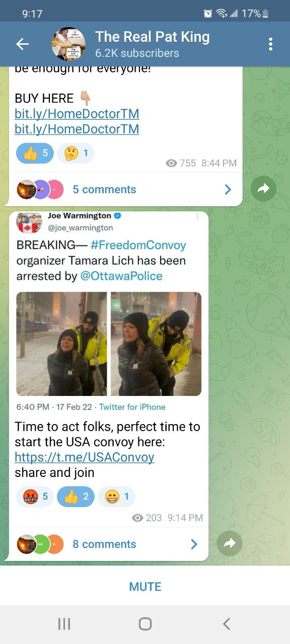
Task: Open The Real Pat King channel avatar
Action: 68,44
